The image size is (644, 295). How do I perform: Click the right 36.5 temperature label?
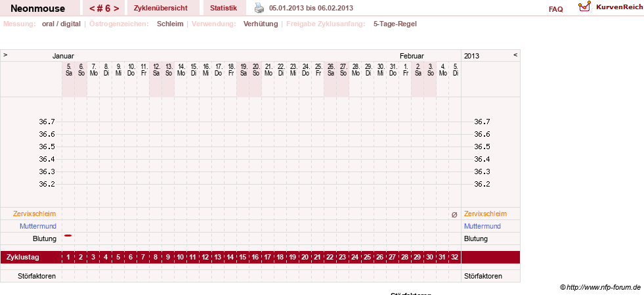point(482,147)
